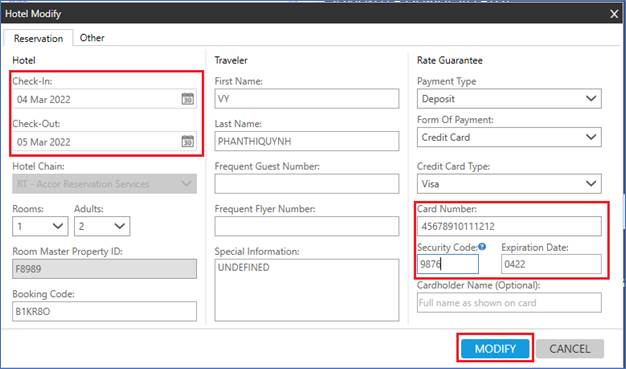The height and width of the screenshot is (369, 626).
Task: Click the CANCEL button
Action: [x=570, y=349]
